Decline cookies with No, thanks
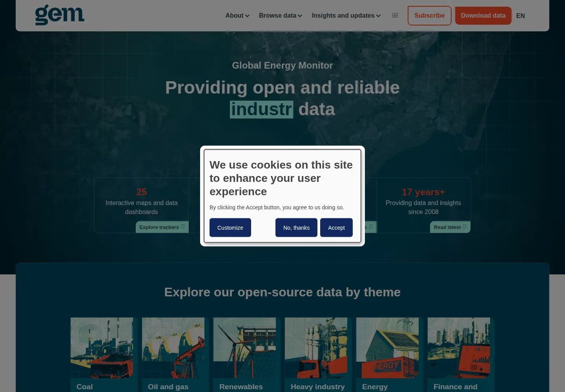 pos(296,228)
